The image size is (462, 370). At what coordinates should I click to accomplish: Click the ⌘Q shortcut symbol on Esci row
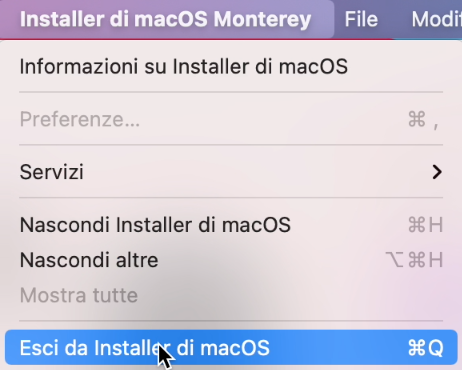(x=426, y=348)
